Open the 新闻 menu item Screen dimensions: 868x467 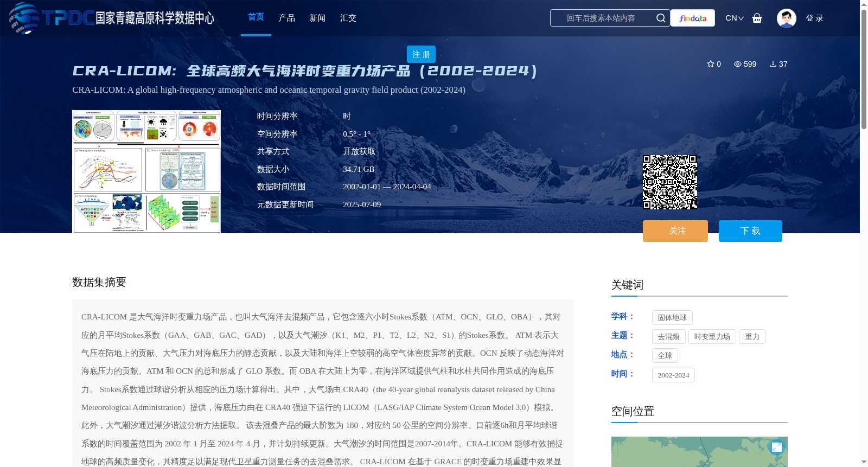point(317,18)
